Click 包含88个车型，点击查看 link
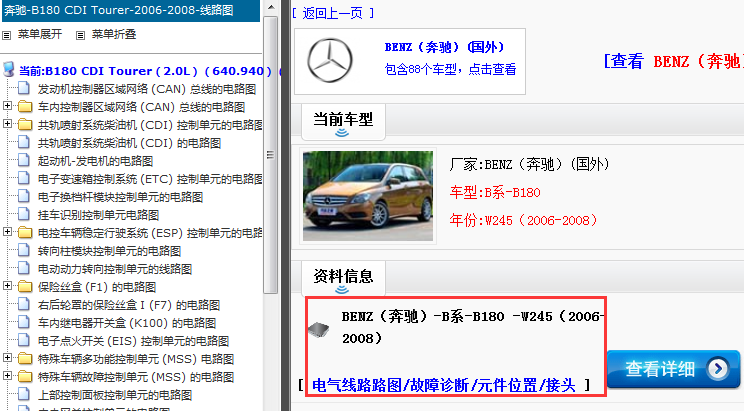This screenshot has height=411, width=744. pyautogui.click(x=450, y=69)
